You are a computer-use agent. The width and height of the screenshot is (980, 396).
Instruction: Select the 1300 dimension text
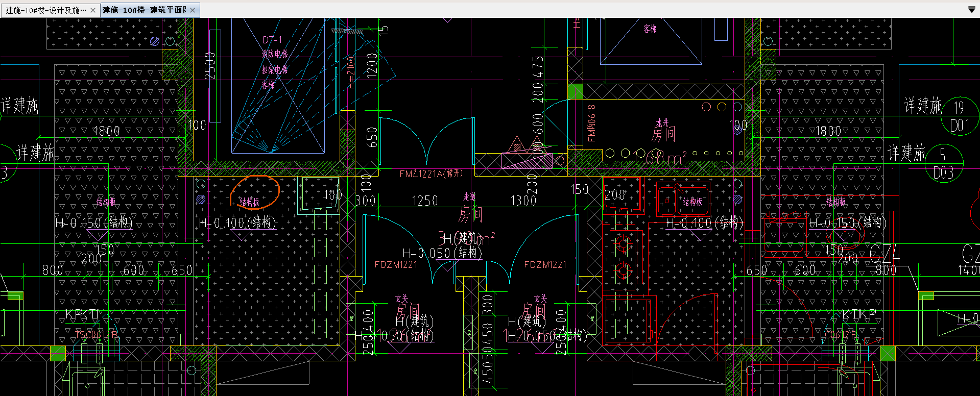pos(523,201)
